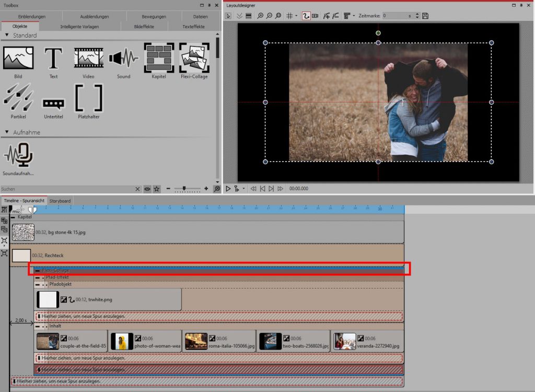
Task: Collapse the Flexi-Collage track in timeline
Action: pyautogui.click(x=38, y=270)
